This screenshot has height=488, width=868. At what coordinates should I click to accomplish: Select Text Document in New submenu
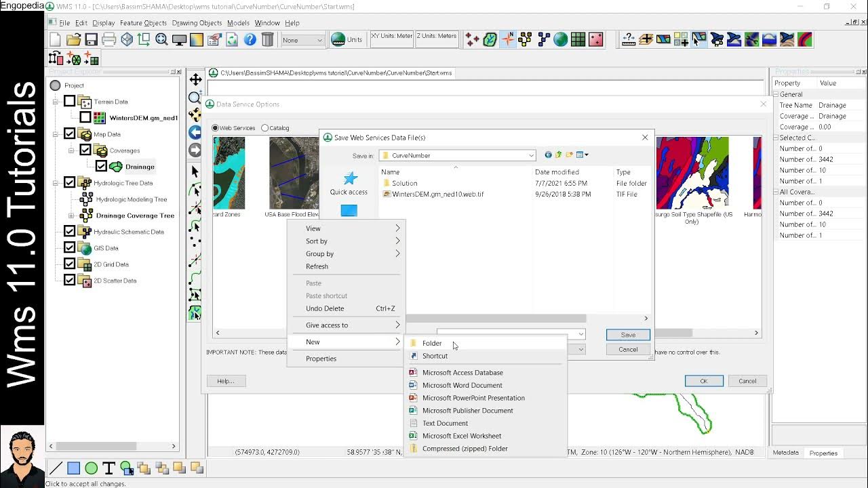[x=486, y=423]
